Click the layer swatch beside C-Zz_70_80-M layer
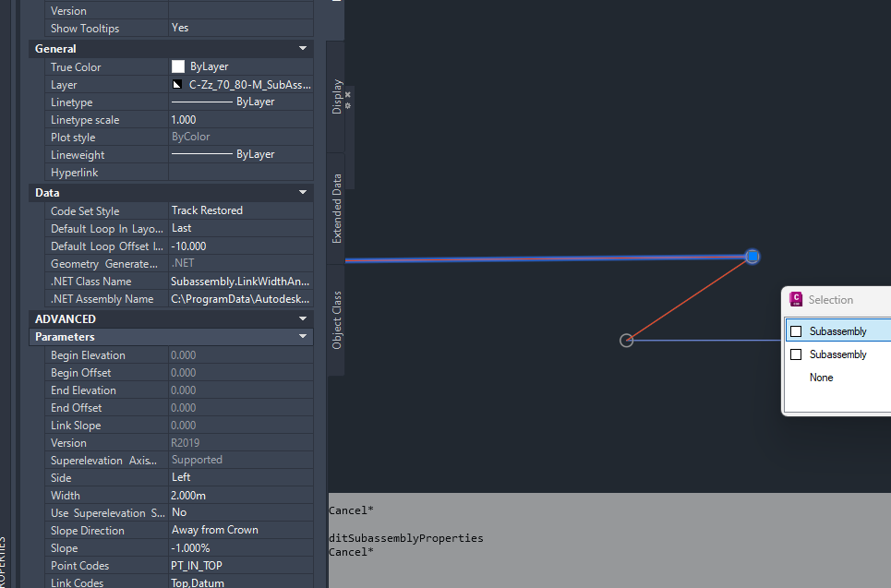Screen dimensions: 891x588 176,84
